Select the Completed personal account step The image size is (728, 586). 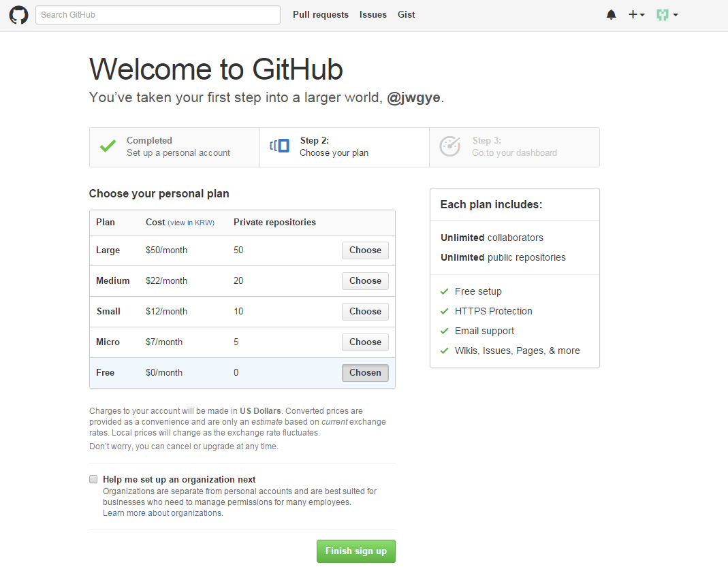[x=174, y=147]
